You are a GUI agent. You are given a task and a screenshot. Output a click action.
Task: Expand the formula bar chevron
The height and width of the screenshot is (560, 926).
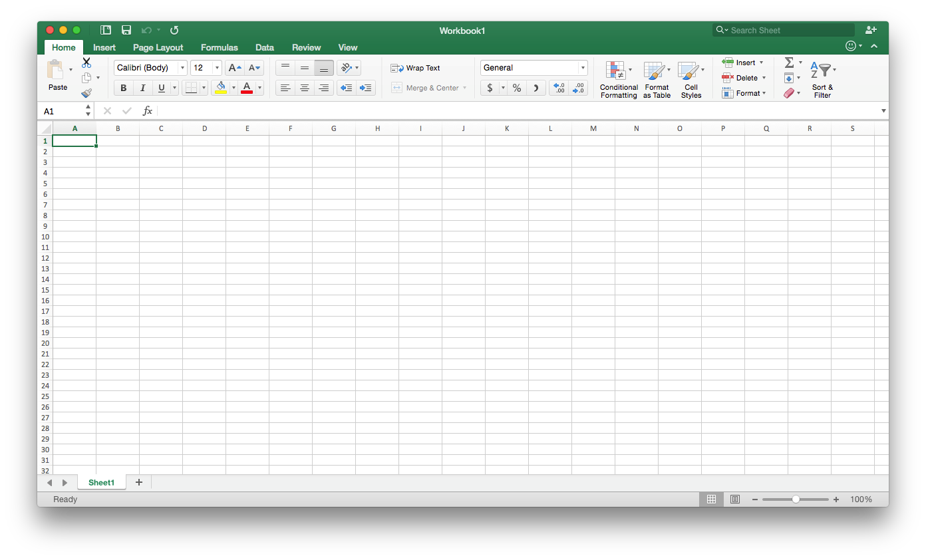pos(883,111)
